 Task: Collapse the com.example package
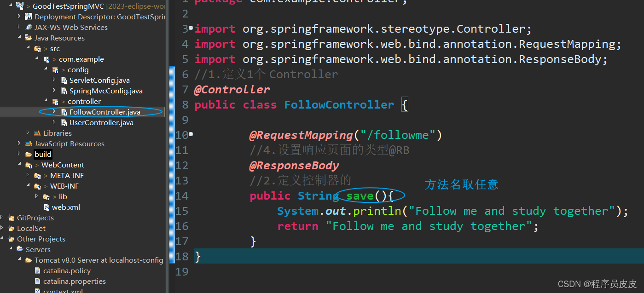coord(36,59)
